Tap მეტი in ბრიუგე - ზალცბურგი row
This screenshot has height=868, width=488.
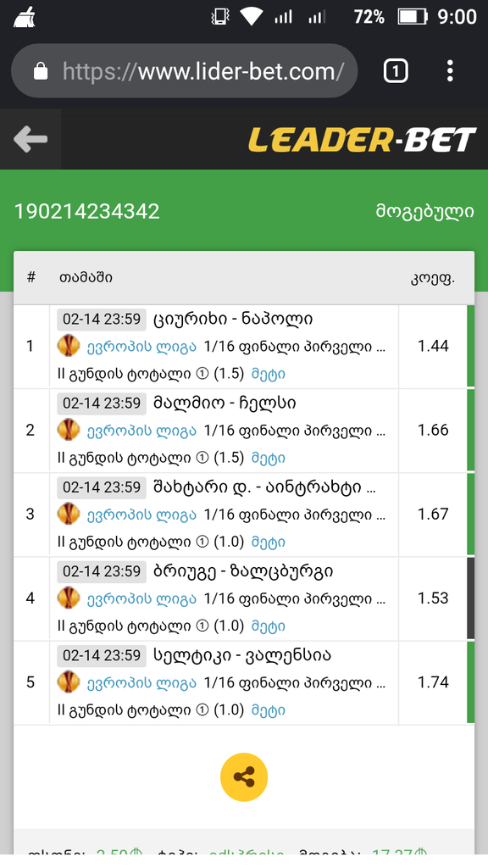[x=269, y=626]
